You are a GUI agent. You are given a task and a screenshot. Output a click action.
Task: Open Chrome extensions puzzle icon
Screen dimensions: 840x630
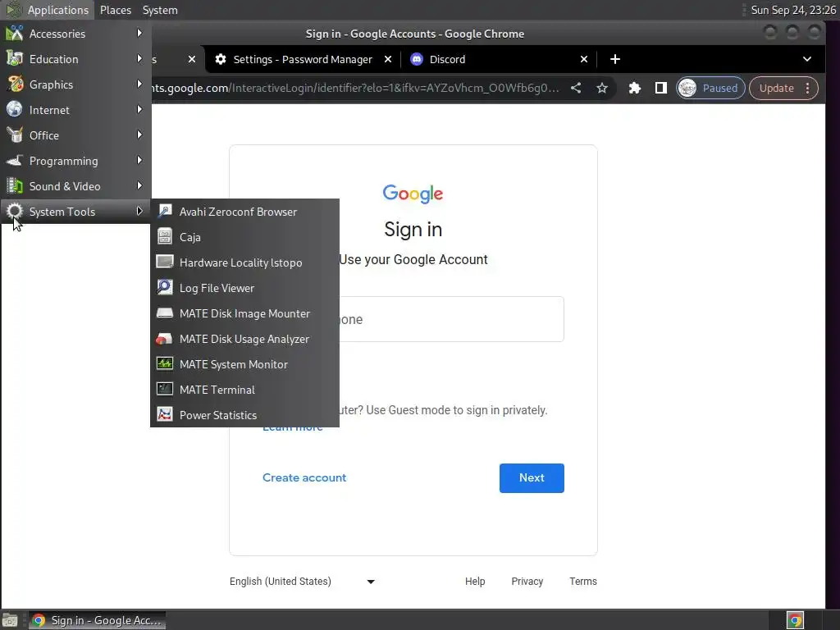tap(635, 88)
